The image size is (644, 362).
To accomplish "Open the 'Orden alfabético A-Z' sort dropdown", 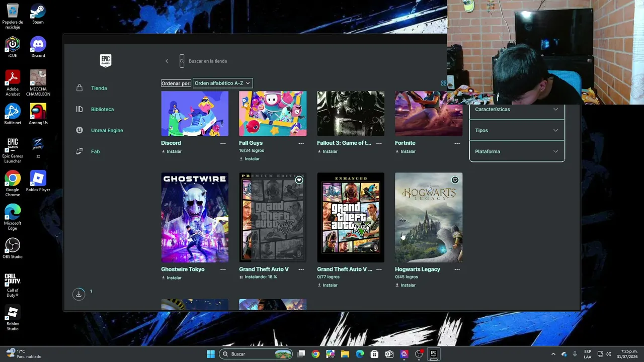I will (x=222, y=83).
